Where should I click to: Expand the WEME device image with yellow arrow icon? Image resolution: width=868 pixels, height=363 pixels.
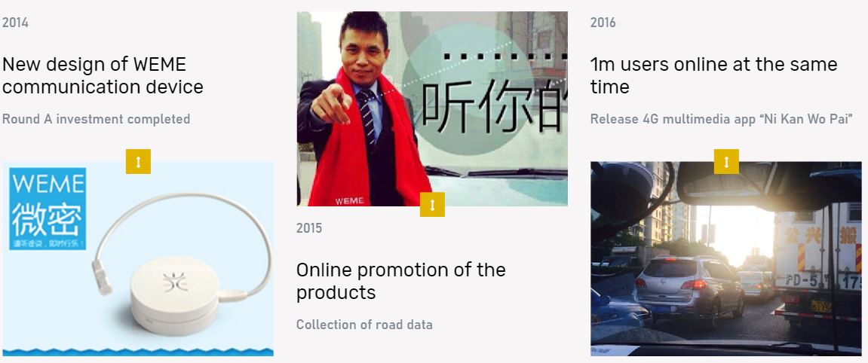[139, 161]
